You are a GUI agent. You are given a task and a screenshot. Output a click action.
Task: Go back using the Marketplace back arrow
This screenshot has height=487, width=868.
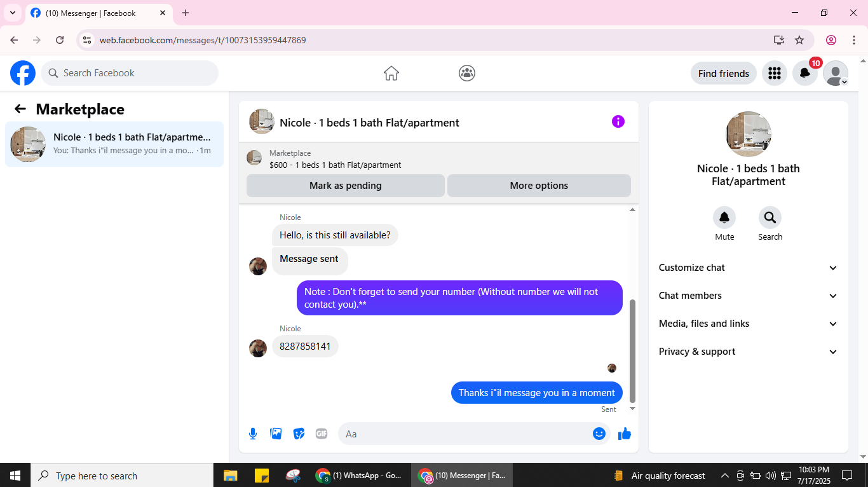pos(20,109)
